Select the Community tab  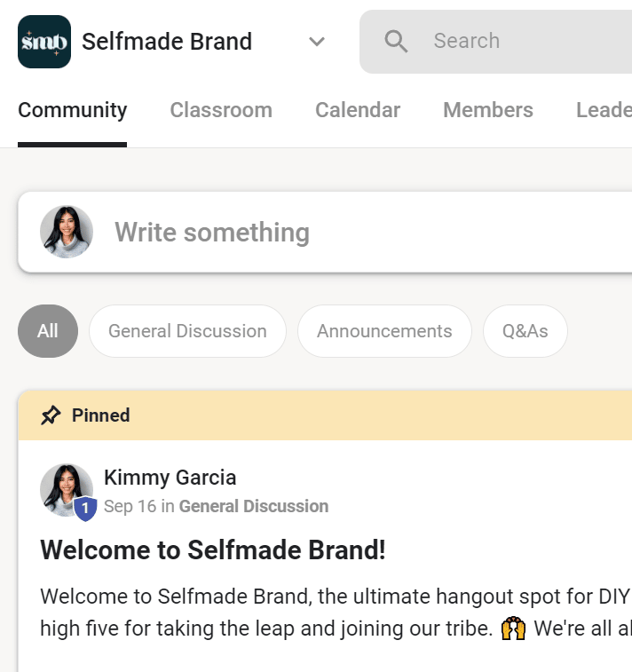tap(73, 110)
